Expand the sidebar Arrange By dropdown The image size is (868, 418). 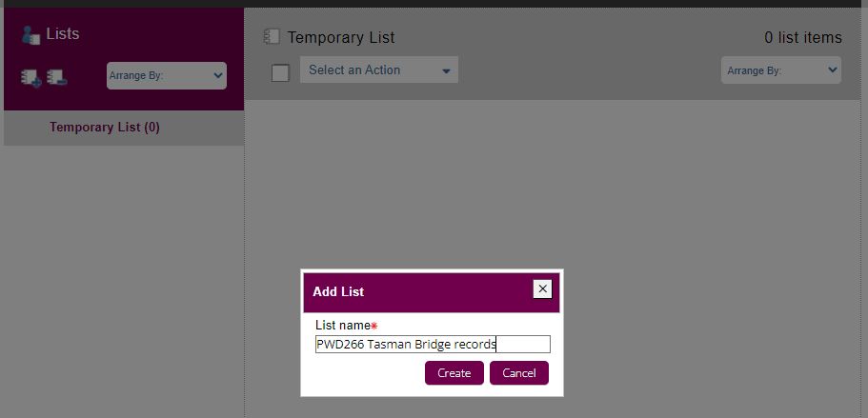167,75
